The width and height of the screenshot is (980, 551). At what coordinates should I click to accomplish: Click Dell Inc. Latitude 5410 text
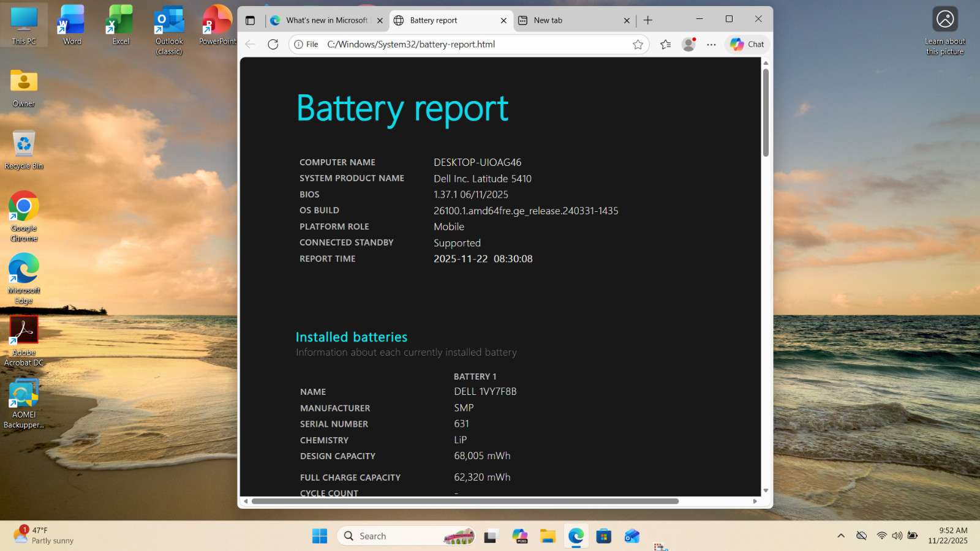coord(483,179)
